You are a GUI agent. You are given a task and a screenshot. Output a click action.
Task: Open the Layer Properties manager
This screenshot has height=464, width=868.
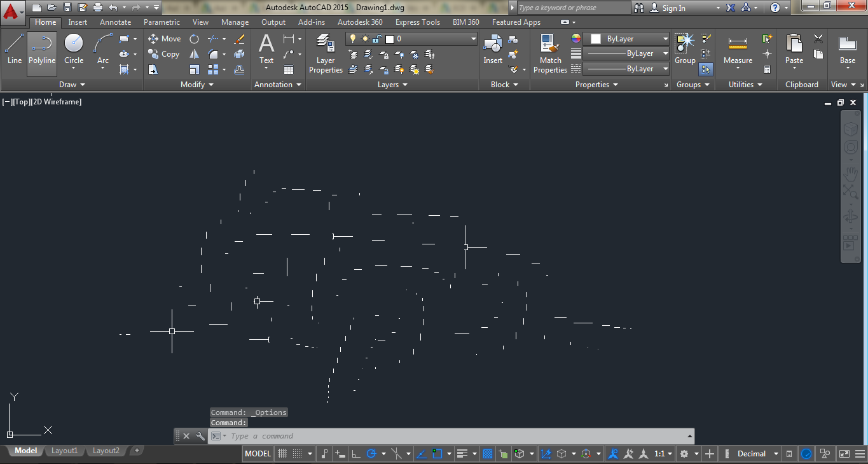[325, 53]
